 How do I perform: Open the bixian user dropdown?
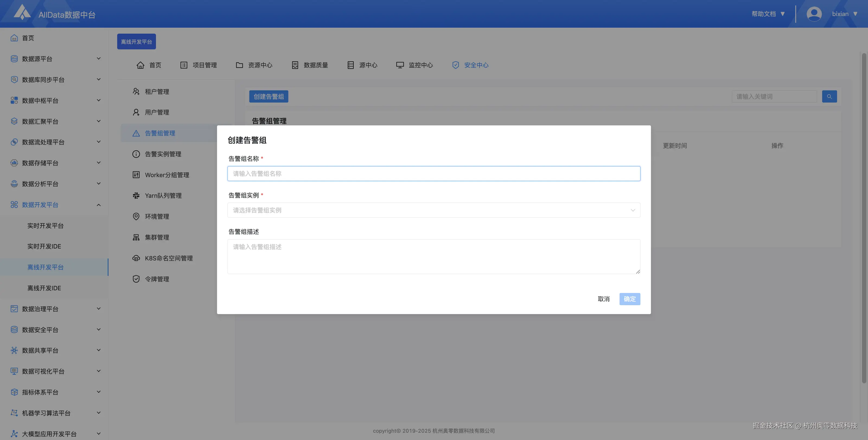(844, 14)
